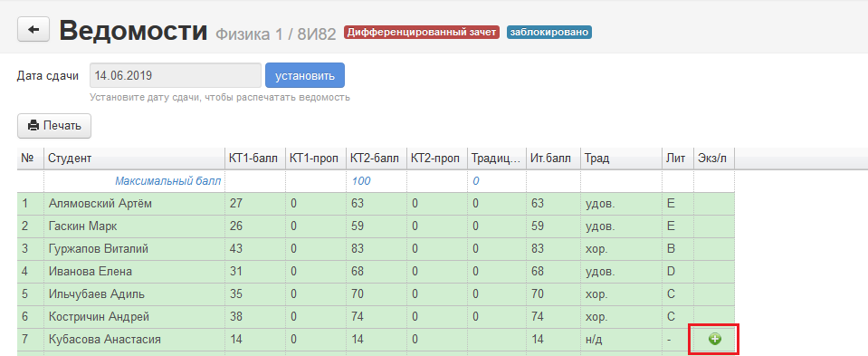Click the blue установить button

tap(305, 75)
